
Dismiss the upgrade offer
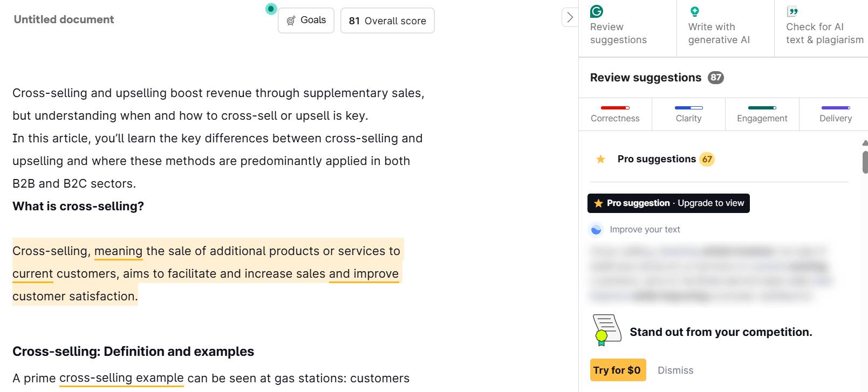tap(675, 370)
